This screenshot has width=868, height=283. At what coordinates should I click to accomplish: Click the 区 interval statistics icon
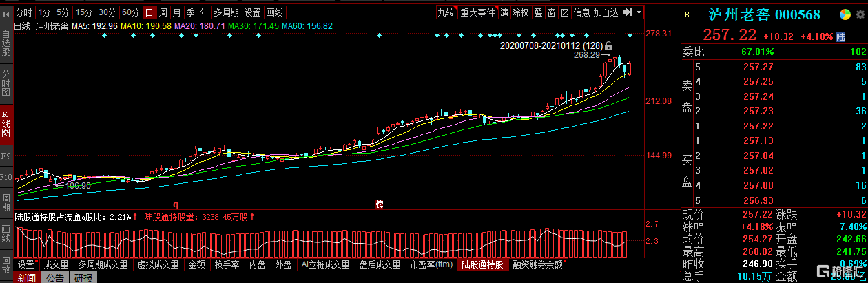point(564,12)
